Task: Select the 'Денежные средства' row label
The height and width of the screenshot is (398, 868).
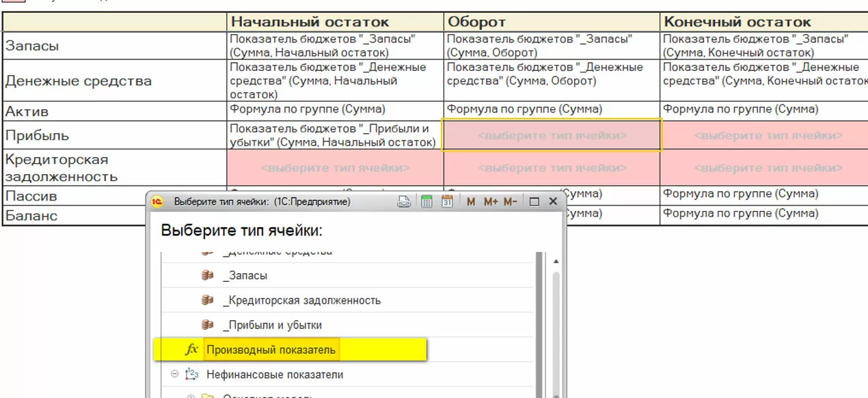Action: (x=114, y=81)
